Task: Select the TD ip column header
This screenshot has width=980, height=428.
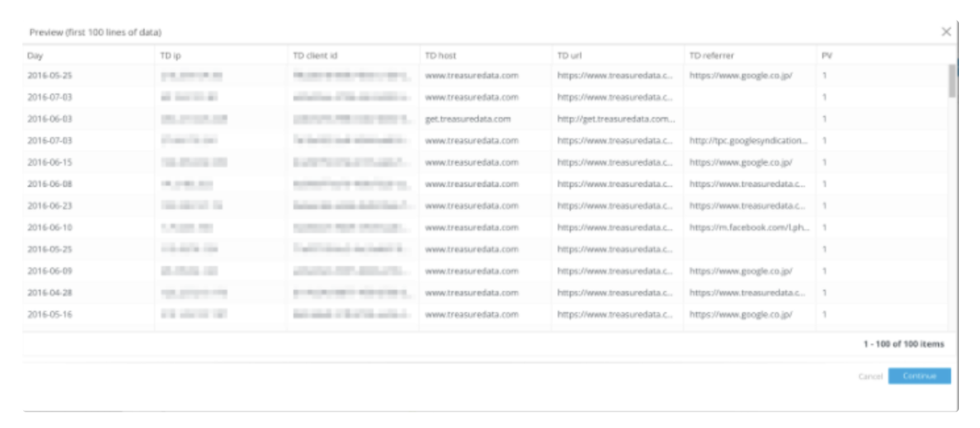Action: click(x=170, y=56)
